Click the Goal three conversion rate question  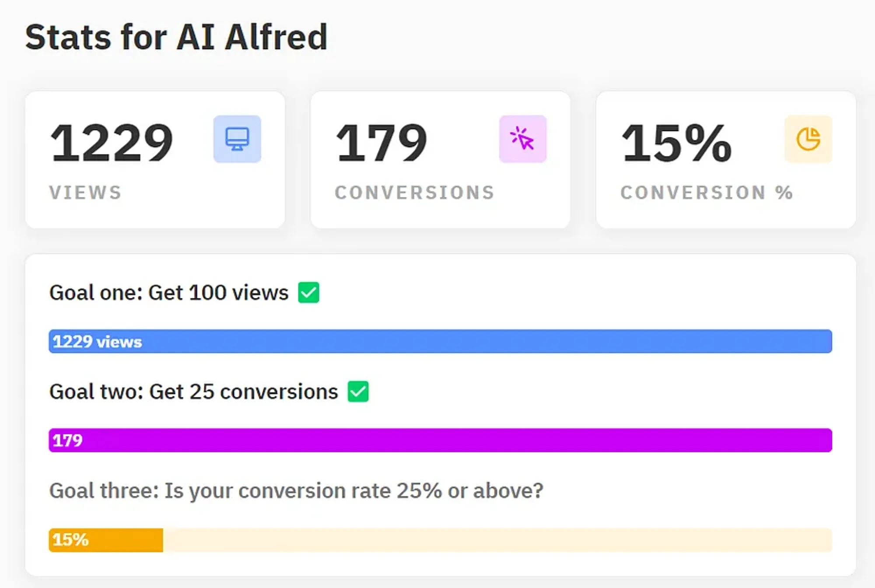tap(296, 490)
